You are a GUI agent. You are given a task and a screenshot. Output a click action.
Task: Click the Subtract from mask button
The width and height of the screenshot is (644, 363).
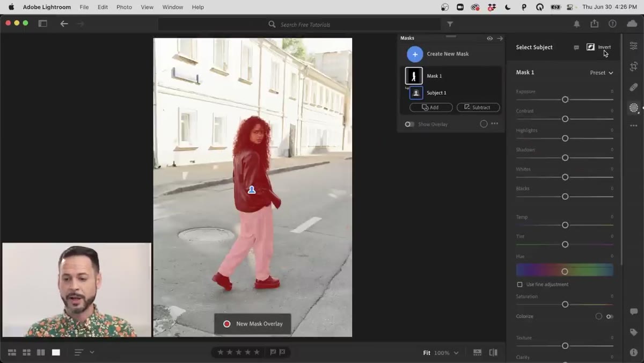pyautogui.click(x=478, y=107)
